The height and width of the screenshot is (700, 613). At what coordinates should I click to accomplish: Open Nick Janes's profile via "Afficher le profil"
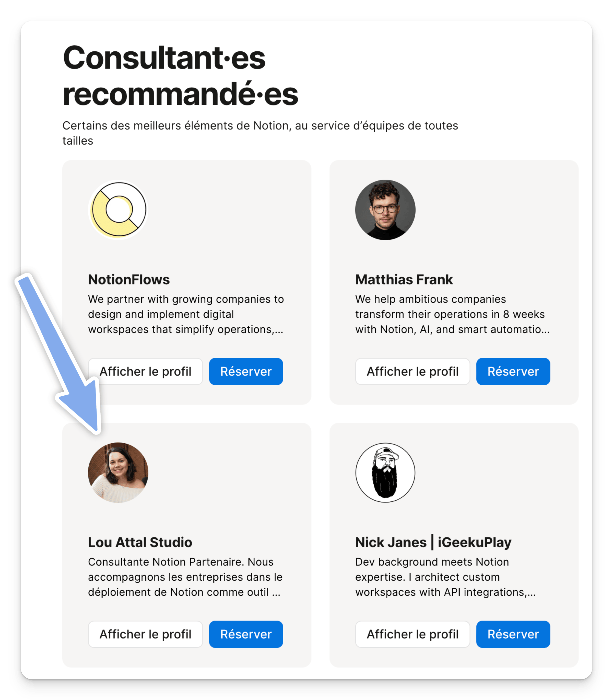412,634
